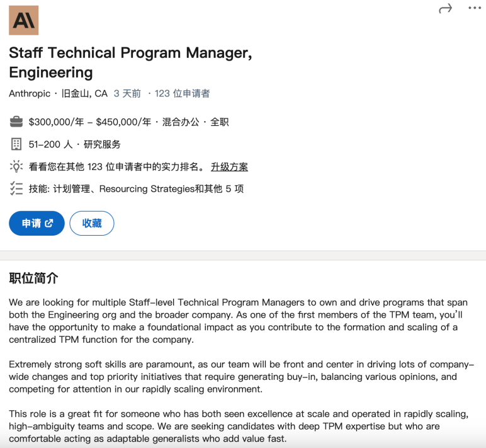Open the three-dot more options menu
Viewport: 486px width, 448px height.
(475, 8)
